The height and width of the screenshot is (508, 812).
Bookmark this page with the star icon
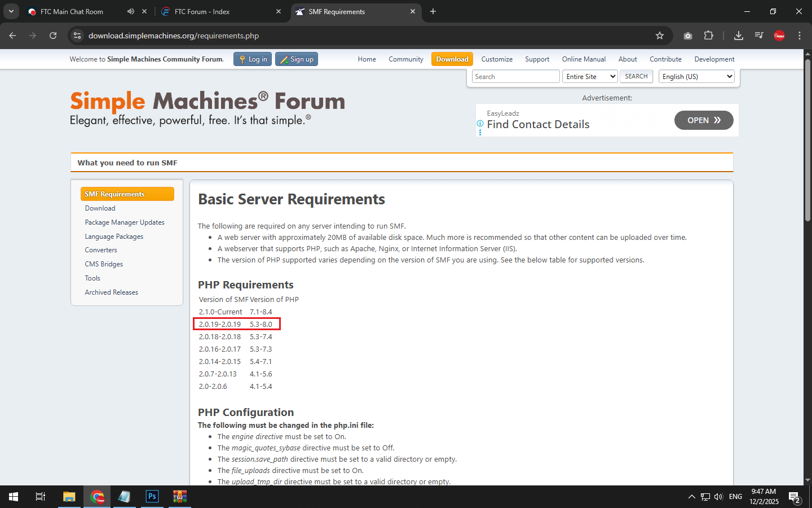coord(659,36)
